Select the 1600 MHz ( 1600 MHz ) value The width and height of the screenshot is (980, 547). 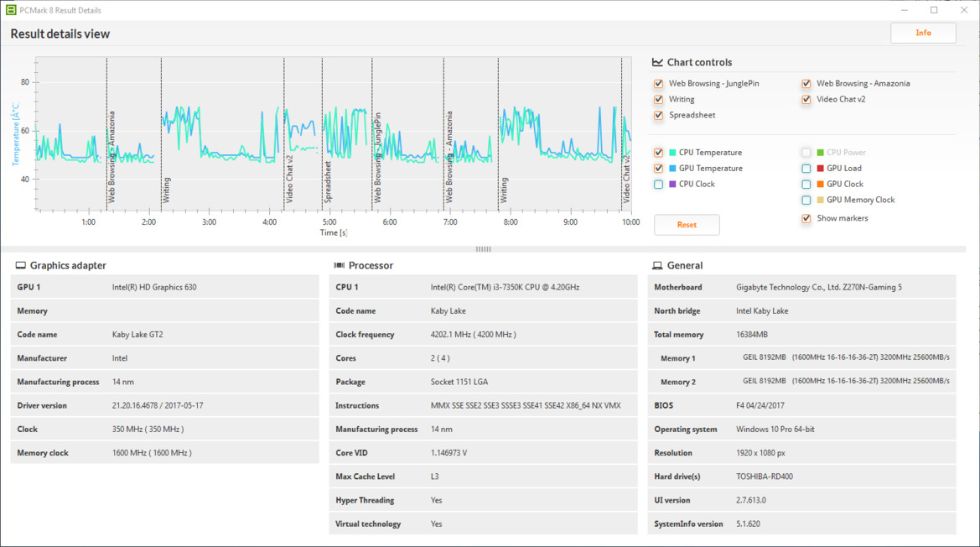coord(152,453)
